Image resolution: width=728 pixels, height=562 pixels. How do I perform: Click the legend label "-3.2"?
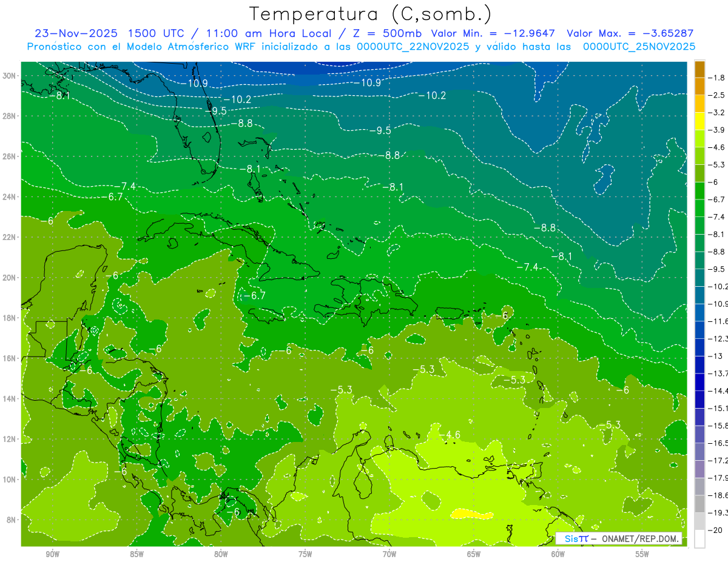point(717,113)
